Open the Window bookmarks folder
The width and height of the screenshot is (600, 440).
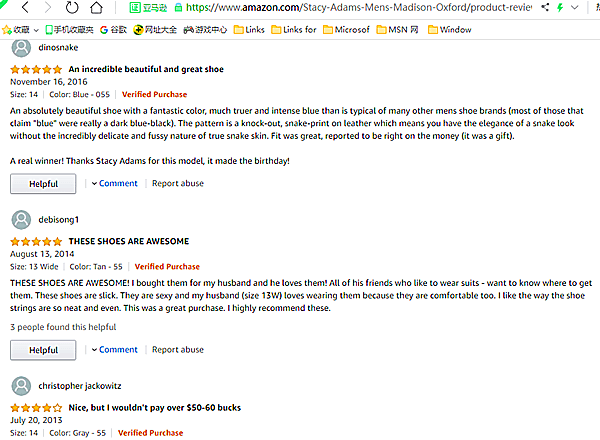(449, 30)
